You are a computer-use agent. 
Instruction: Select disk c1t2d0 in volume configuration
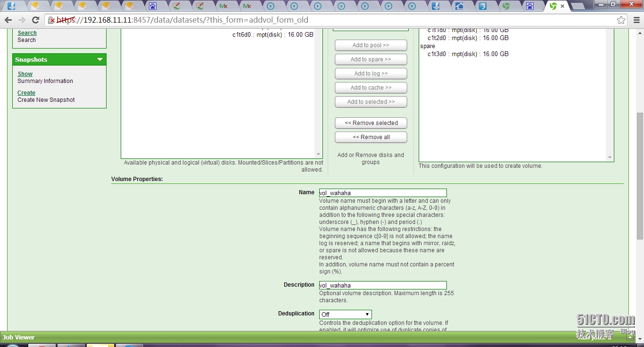468,38
